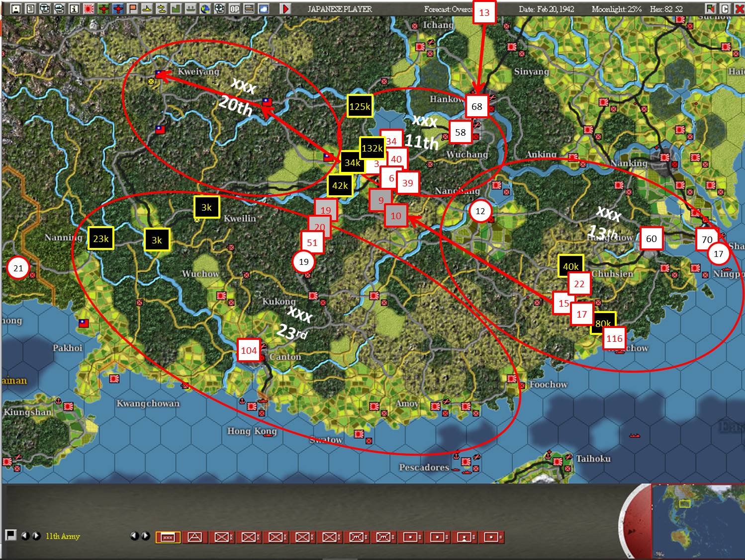Click the green and red flag icon, top right

point(710,9)
